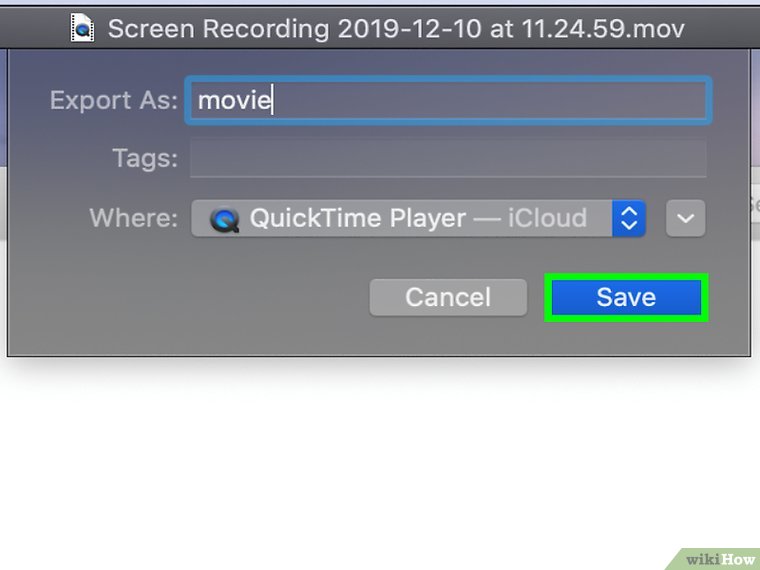Click empty dialog area left of Cancel
Screen dimensions: 760x570
[190, 297]
